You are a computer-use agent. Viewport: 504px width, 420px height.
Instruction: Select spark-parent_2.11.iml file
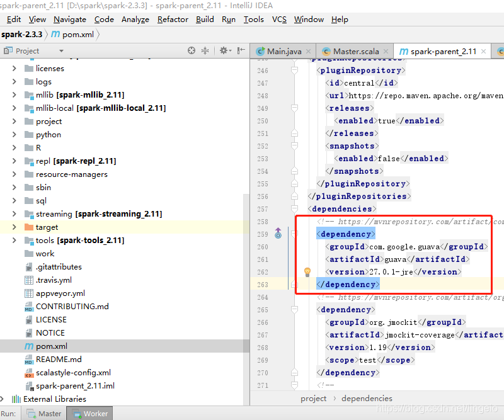coord(75,385)
